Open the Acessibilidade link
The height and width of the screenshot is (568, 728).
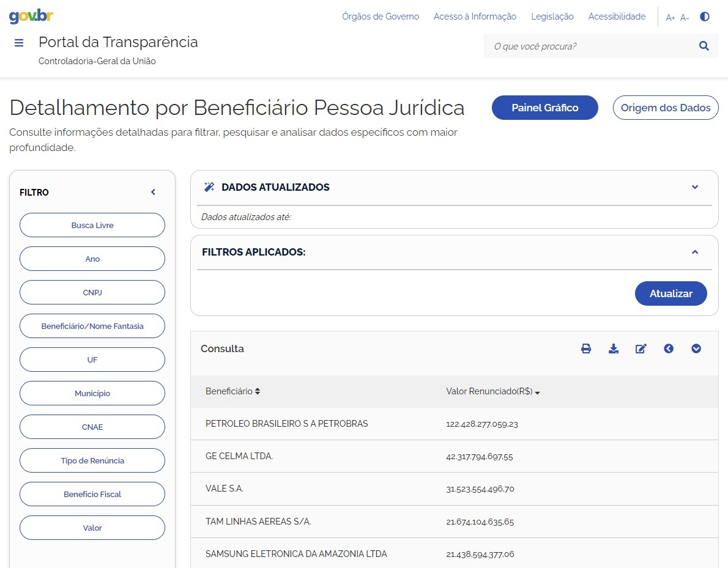point(617,17)
